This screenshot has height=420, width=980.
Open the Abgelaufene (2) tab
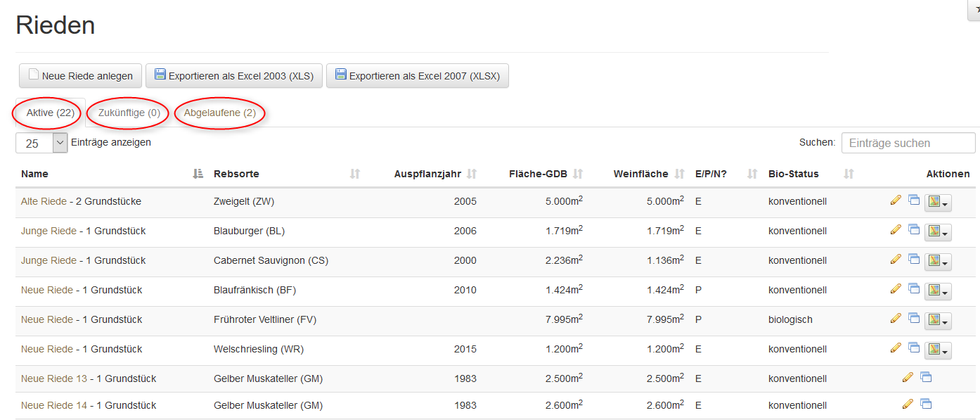point(220,113)
